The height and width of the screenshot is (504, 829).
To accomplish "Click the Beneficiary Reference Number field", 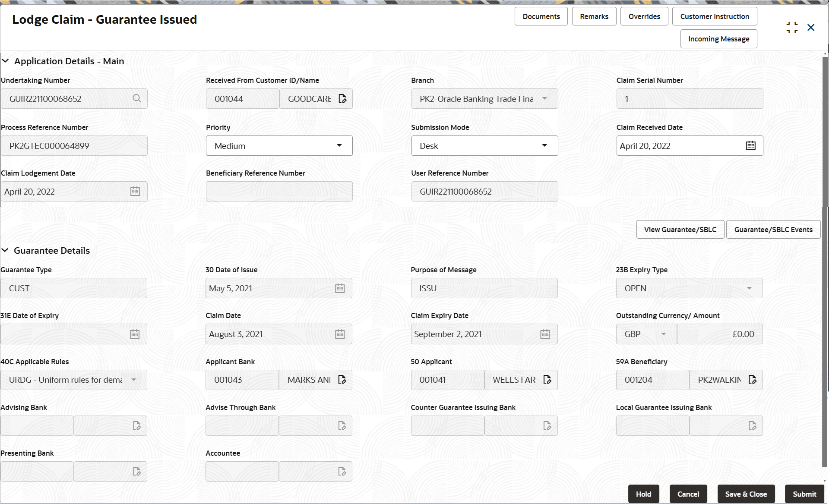I will tap(279, 192).
